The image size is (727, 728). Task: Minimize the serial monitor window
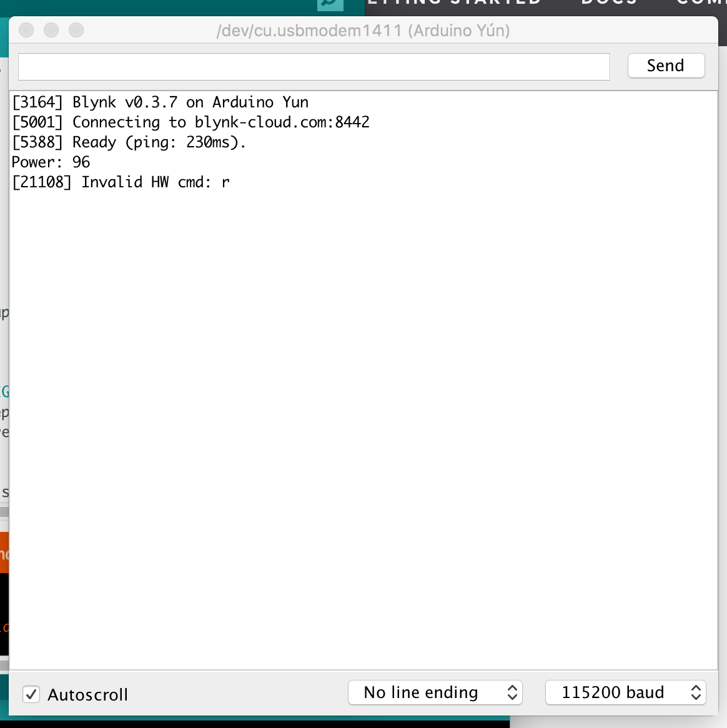pos(51,30)
